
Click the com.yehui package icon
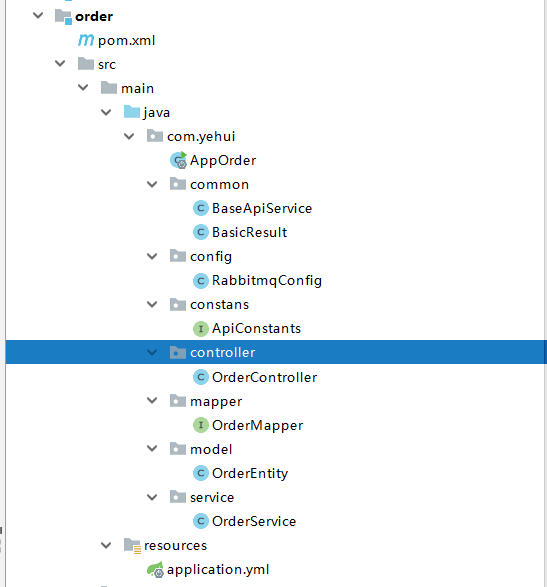155,136
